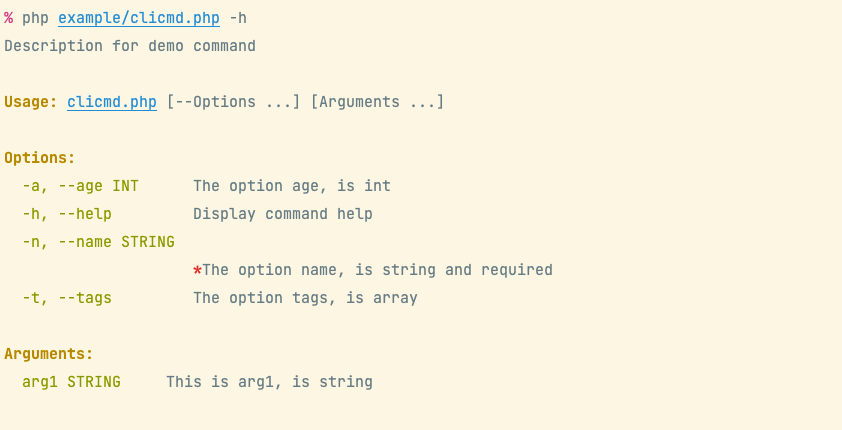Select the "-t, --tags" option entry
Image resolution: width=842 pixels, height=430 pixels.
point(67,298)
